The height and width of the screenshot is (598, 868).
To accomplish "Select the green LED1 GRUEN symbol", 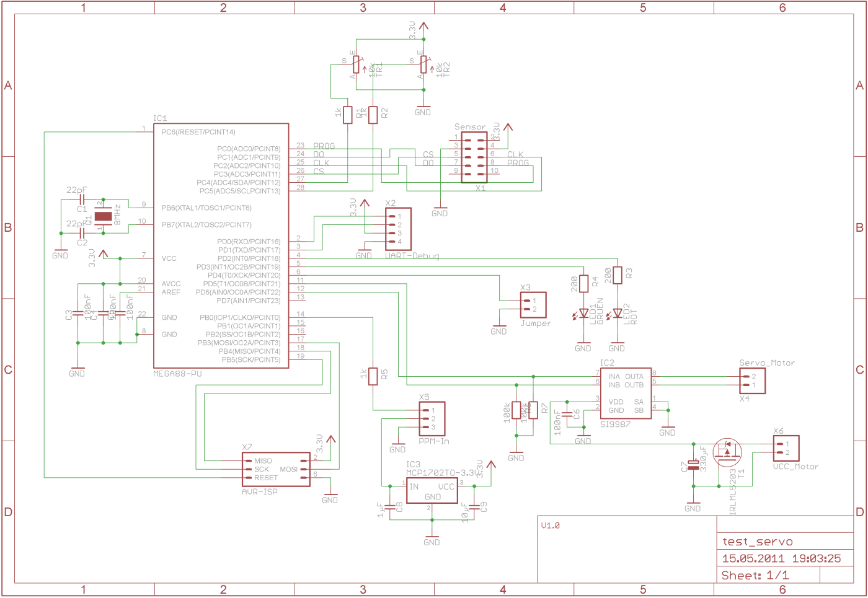I will (583, 314).
